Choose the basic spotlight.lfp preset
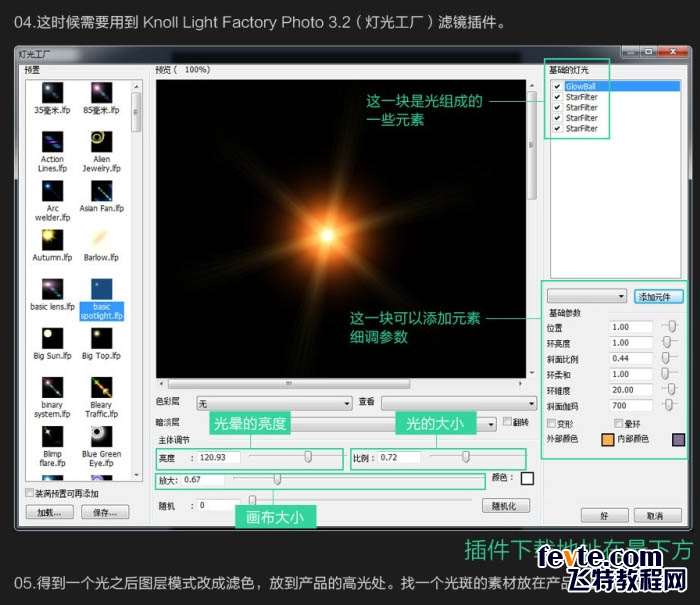The image size is (700, 605). pyautogui.click(x=101, y=289)
